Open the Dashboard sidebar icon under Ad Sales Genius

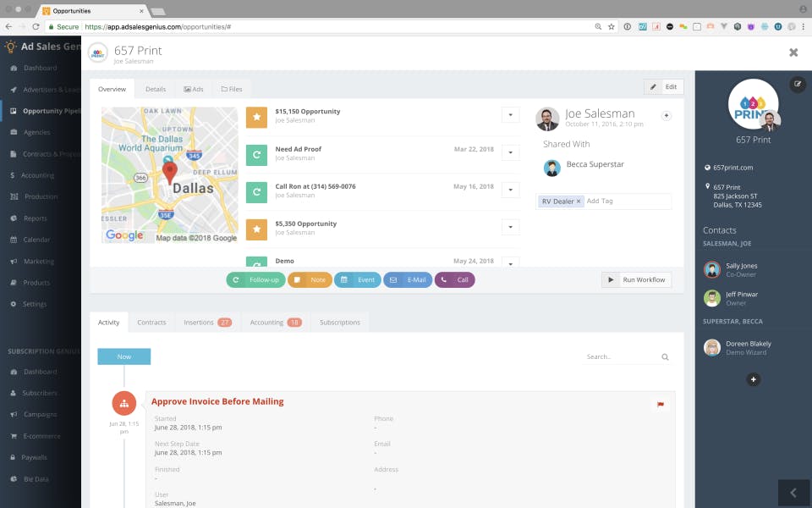14,68
